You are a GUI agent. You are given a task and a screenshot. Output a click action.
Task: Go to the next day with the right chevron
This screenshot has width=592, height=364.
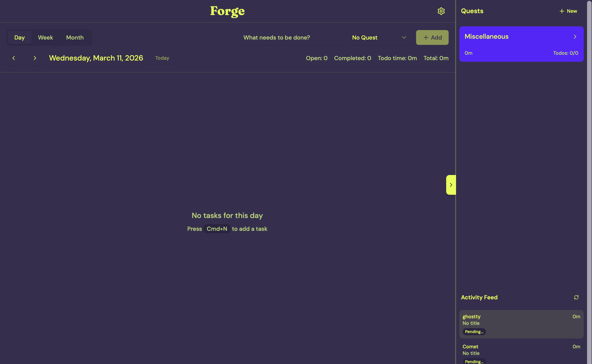[x=35, y=58]
